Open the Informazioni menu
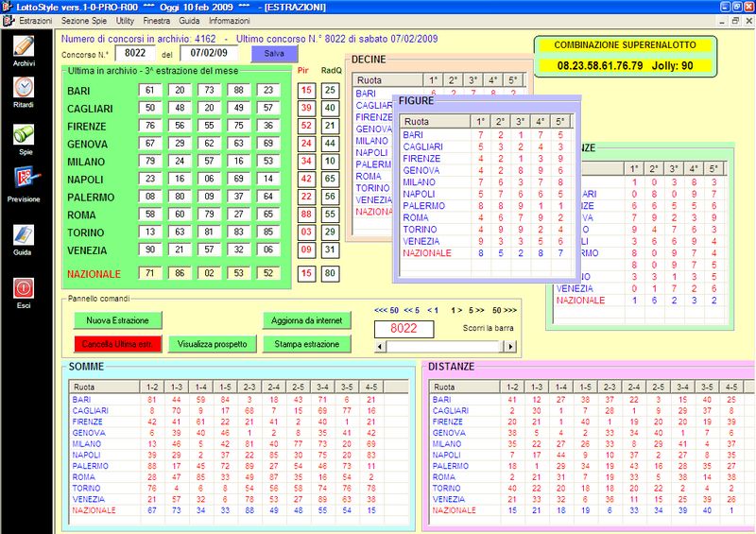The height and width of the screenshot is (534, 756). click(x=229, y=21)
